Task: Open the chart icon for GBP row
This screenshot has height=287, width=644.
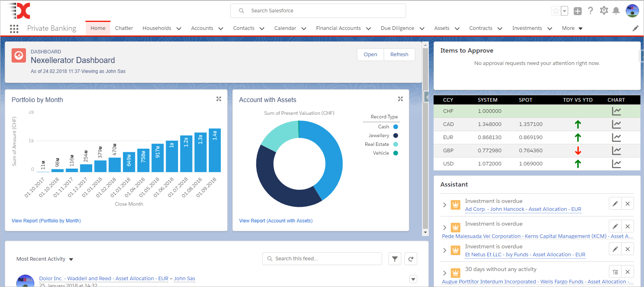Action: tap(616, 151)
